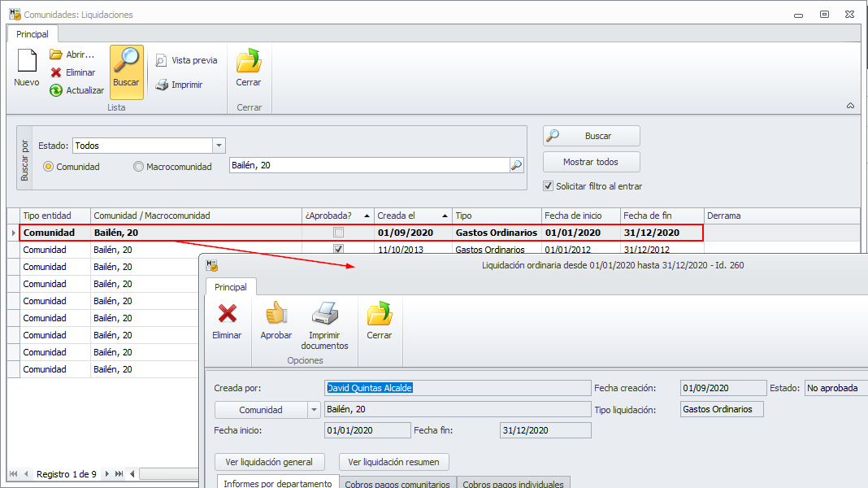The width and height of the screenshot is (868, 488).
Task: Click Ver liquidación general
Action: tap(269, 462)
